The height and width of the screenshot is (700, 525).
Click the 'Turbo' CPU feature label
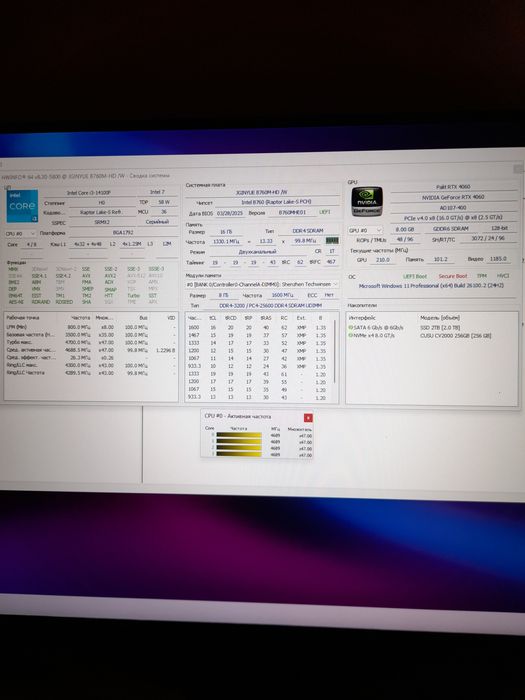click(x=133, y=296)
